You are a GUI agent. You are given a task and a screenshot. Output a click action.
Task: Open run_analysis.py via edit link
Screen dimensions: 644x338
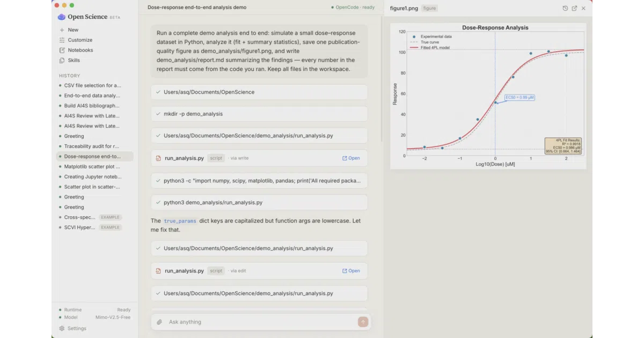coord(351,271)
